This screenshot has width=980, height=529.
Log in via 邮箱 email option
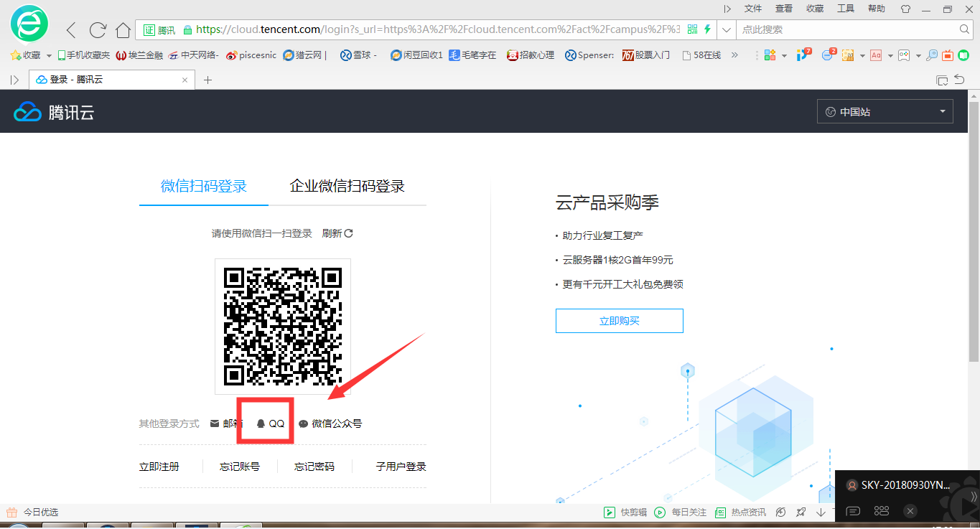coord(225,423)
